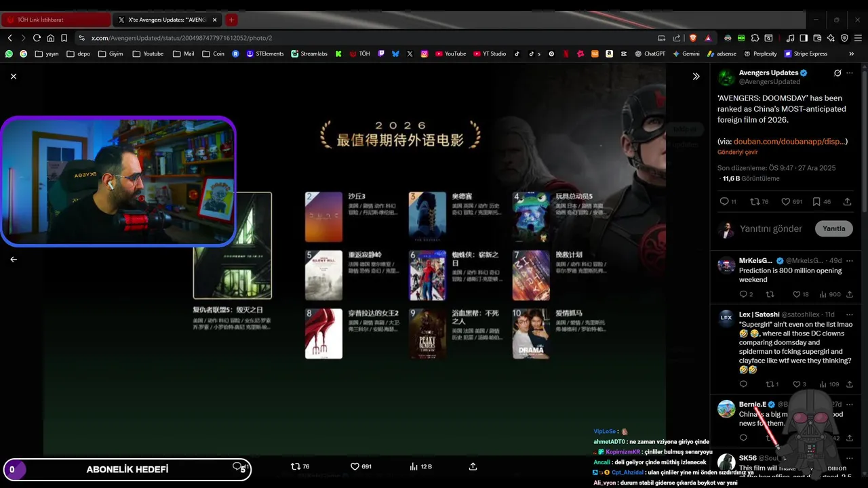Image resolution: width=868 pixels, height=488 pixels.
Task: Open the tweet's three-dot more menu
Action: [850, 73]
